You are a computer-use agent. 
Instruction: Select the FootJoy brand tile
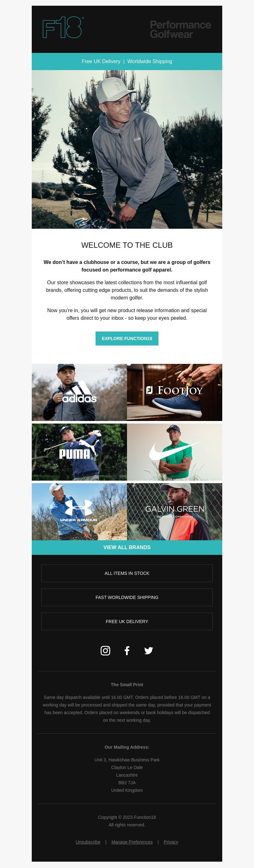(174, 392)
